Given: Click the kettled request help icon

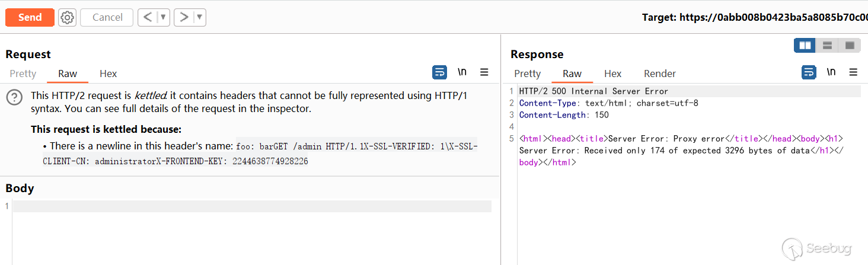Looking at the screenshot, I should click(14, 98).
